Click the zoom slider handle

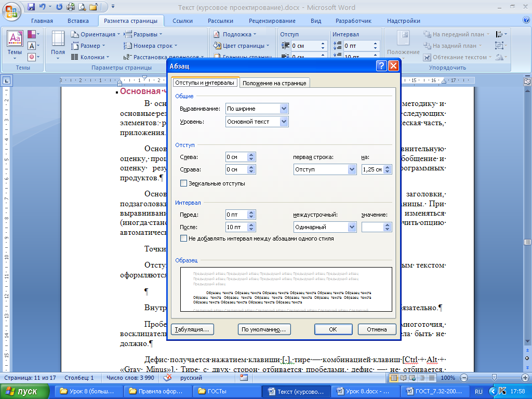[494, 377]
